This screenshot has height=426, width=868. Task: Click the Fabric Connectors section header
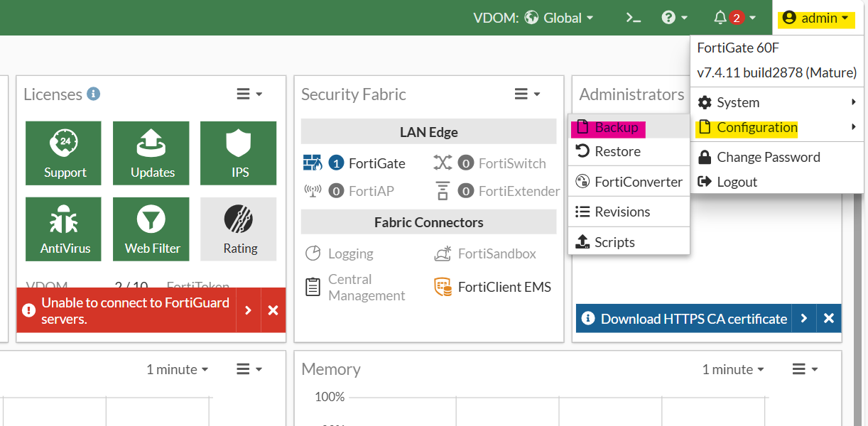coord(428,222)
